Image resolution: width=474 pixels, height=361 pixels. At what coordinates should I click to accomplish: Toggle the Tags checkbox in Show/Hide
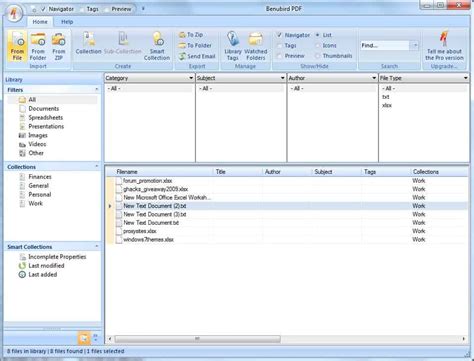coord(280,45)
